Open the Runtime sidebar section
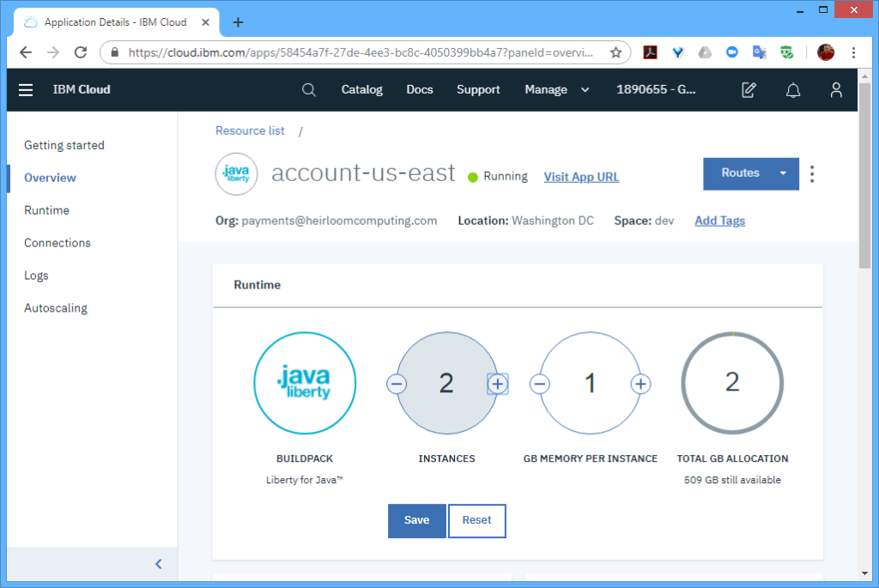Image resolution: width=879 pixels, height=588 pixels. pos(46,210)
